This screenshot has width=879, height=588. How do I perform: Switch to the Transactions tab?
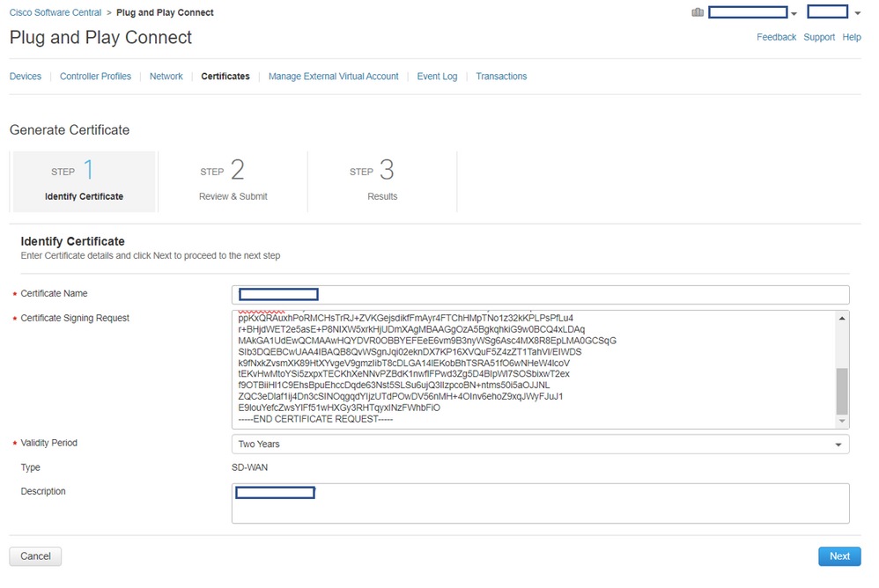(x=501, y=77)
